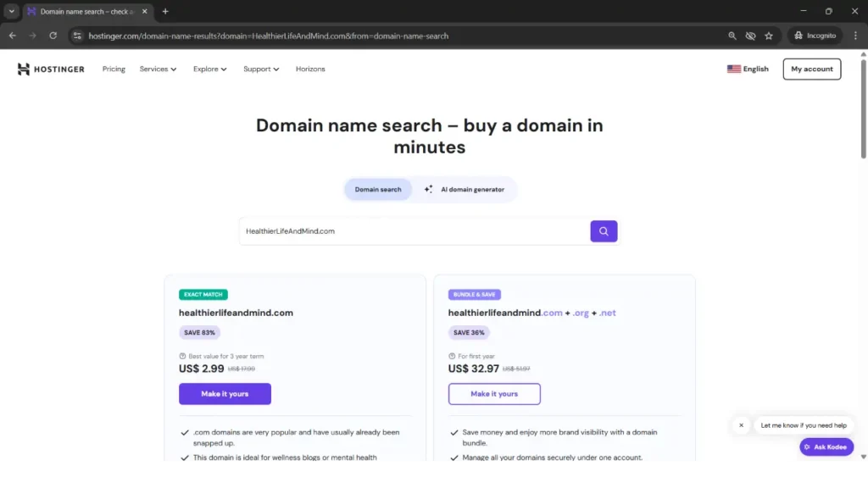The image size is (868, 488).
Task: Expand the Explore dropdown menu
Action: coord(209,69)
